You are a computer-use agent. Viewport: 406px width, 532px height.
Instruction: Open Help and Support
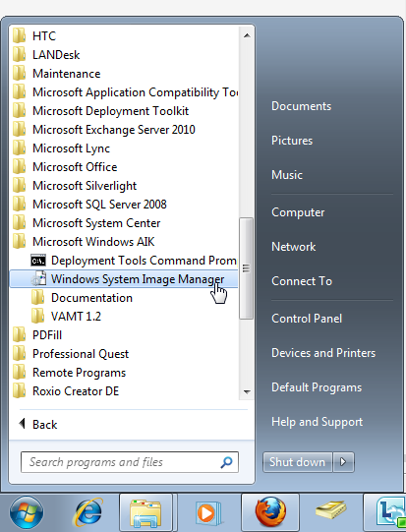pyautogui.click(x=317, y=422)
